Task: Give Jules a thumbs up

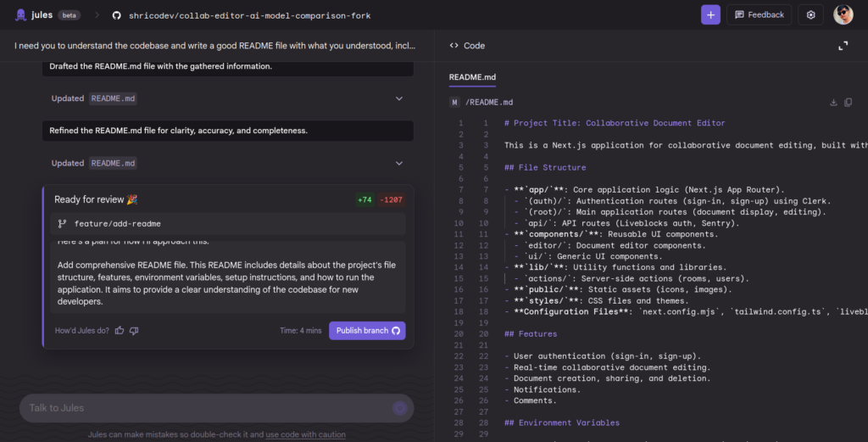Action: tap(120, 331)
